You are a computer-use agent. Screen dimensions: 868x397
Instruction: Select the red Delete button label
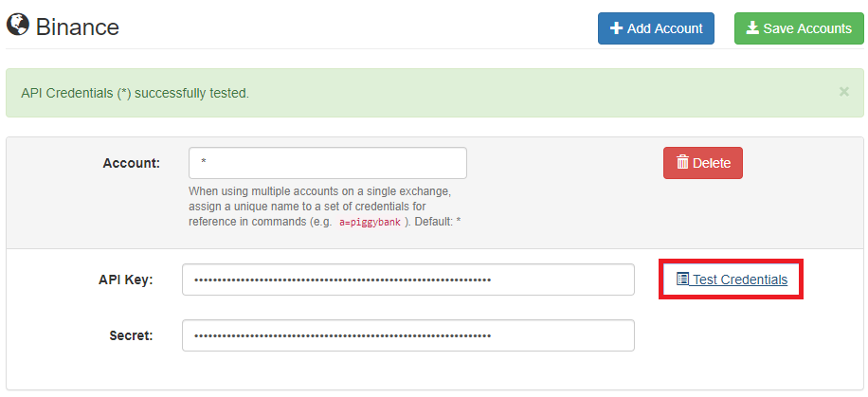tap(712, 163)
